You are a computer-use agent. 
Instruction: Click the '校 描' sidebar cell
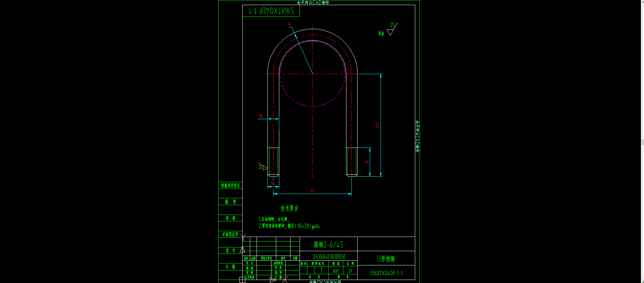coord(230,218)
